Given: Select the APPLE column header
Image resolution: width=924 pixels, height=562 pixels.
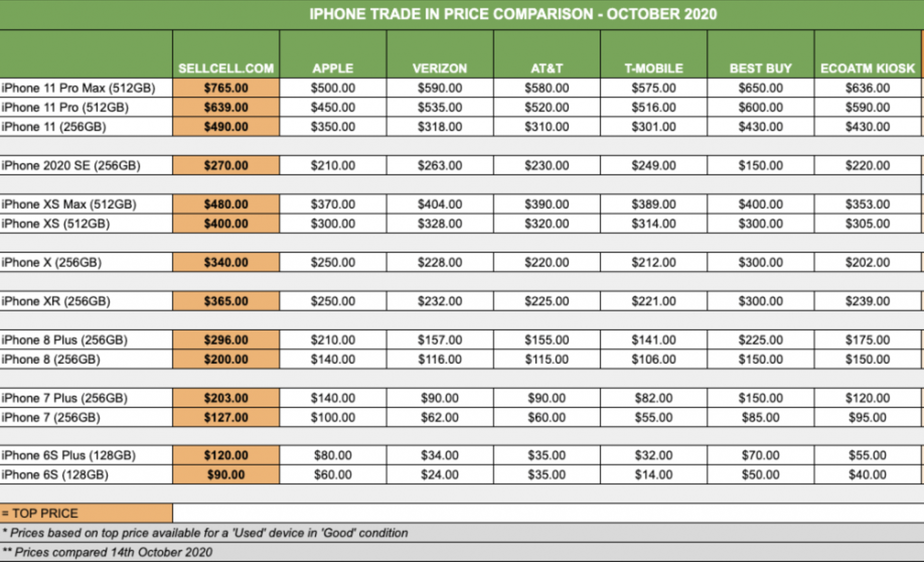Looking at the screenshot, I should point(333,68).
